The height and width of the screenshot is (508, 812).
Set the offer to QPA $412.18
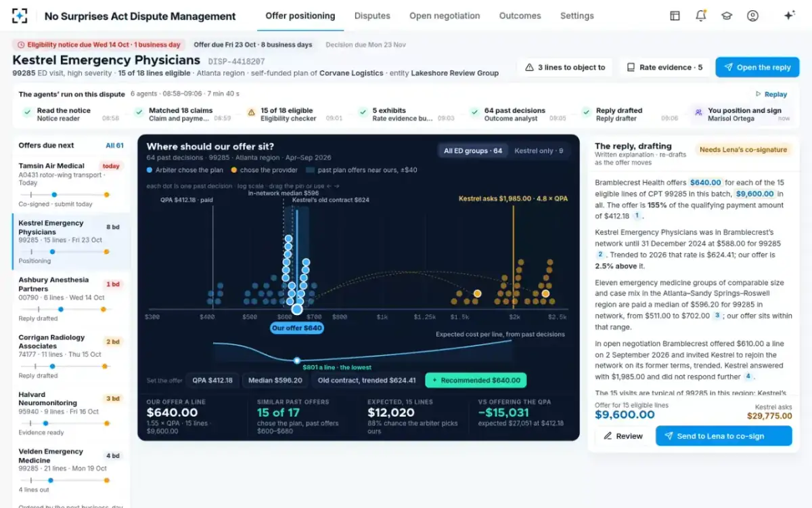(212, 380)
